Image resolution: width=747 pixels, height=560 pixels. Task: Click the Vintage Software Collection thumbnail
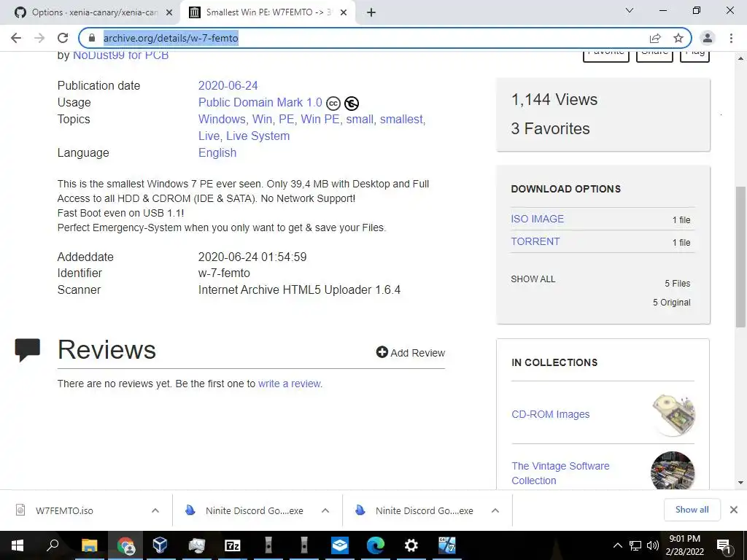(673, 470)
